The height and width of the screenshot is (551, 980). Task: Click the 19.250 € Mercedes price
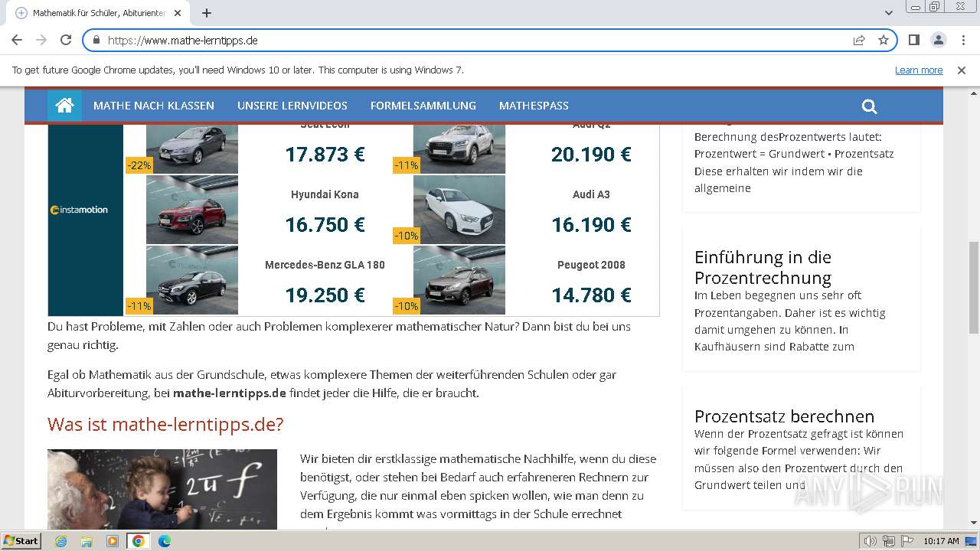(325, 295)
